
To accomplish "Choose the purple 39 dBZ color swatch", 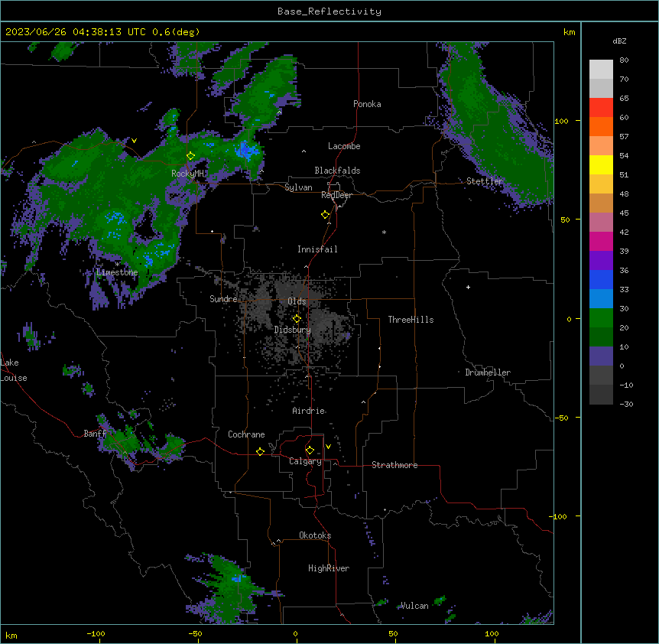I will (601, 261).
